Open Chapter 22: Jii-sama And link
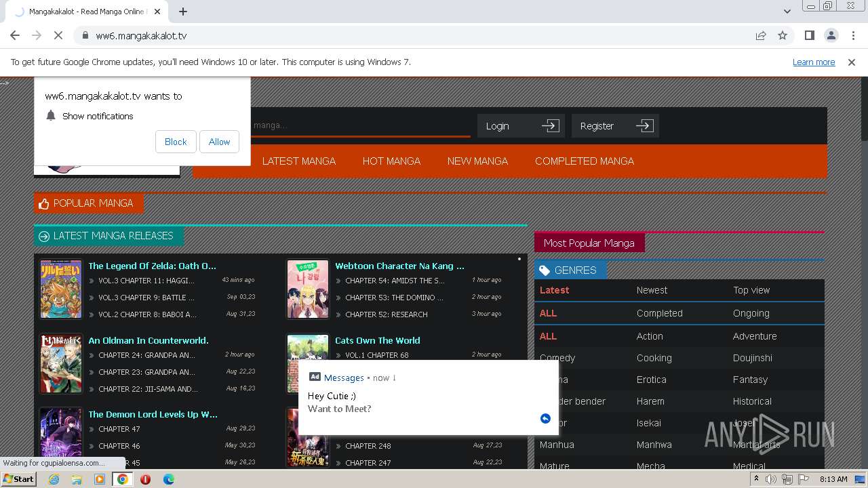Screen dimensions: 868x488 coord(149,389)
